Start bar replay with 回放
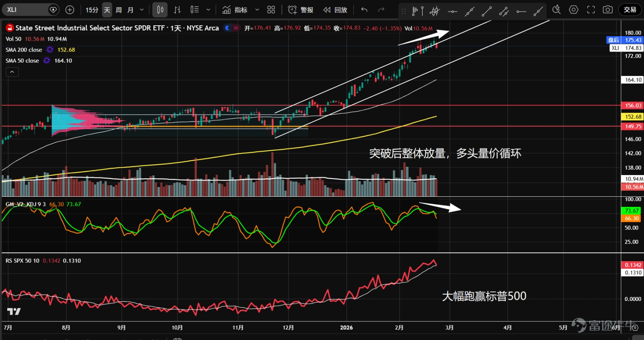The image size is (644, 340). point(335,10)
